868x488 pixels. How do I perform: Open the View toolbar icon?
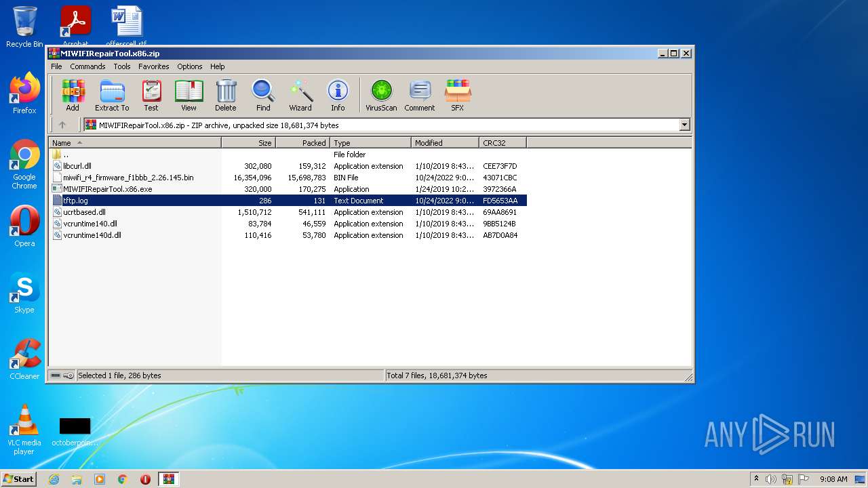(189, 95)
